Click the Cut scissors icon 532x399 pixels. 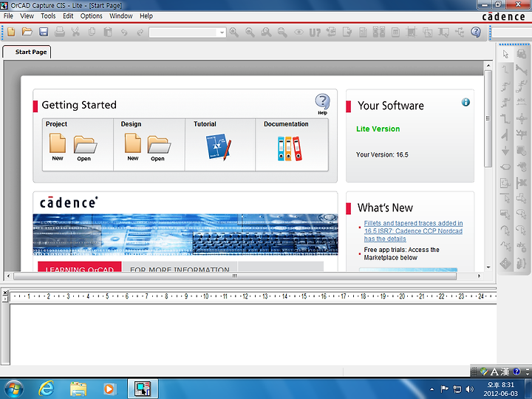tap(75, 32)
